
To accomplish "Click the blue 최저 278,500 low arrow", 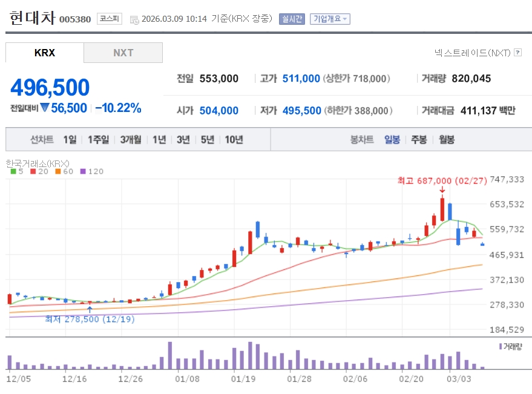I will pyautogui.click(x=90, y=309).
